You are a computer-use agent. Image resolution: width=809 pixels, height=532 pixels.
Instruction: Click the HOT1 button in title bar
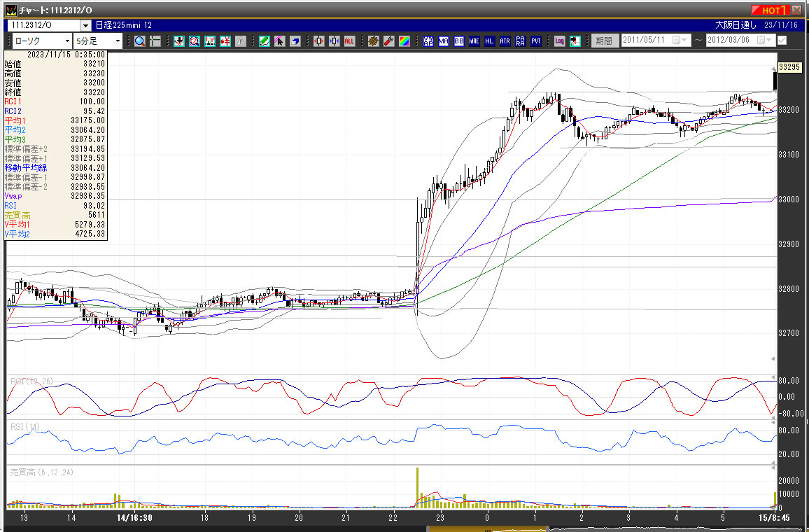(769, 10)
